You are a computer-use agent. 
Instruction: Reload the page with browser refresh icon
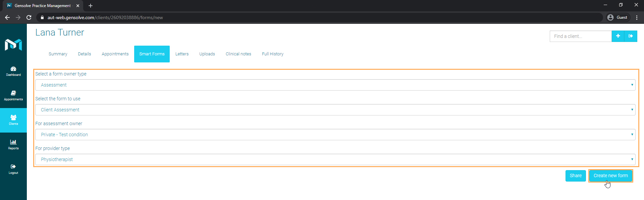tap(29, 17)
